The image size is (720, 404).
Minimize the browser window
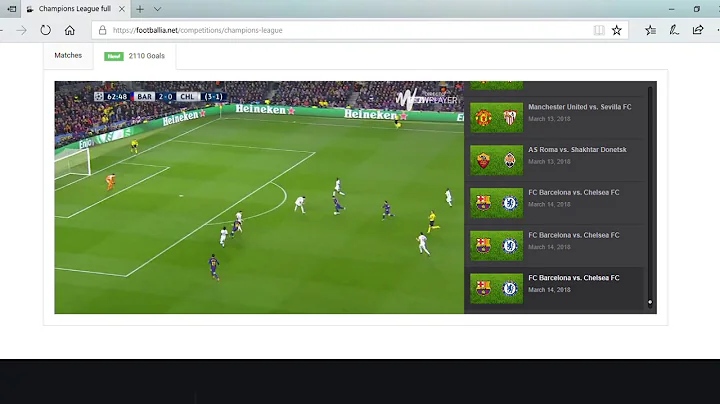(671, 9)
